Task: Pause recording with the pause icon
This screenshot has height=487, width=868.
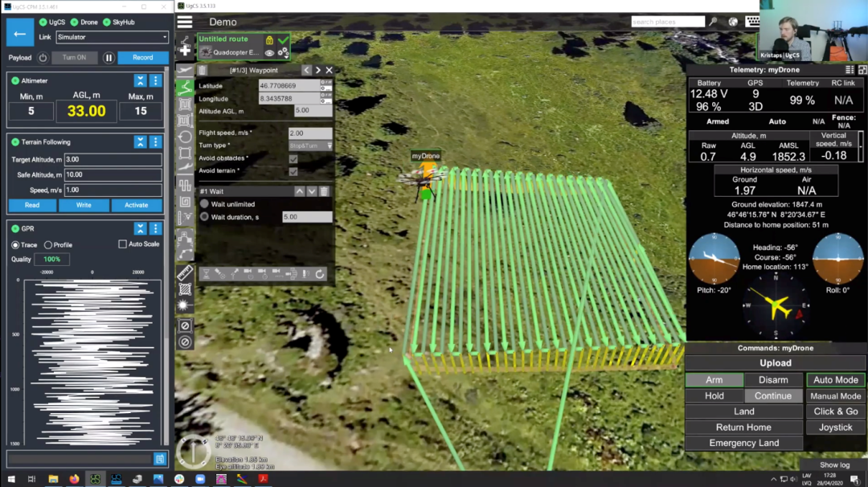Action: 108,58
